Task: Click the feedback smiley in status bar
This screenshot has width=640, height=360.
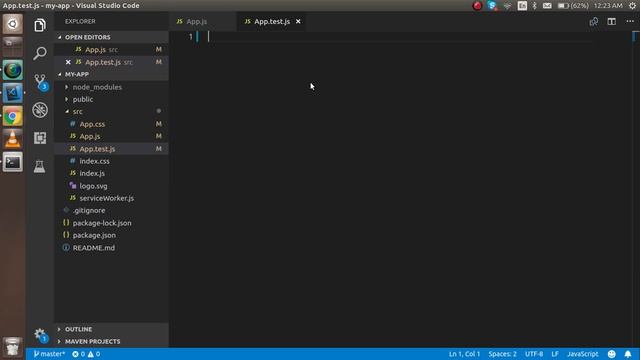Action: coord(611,354)
